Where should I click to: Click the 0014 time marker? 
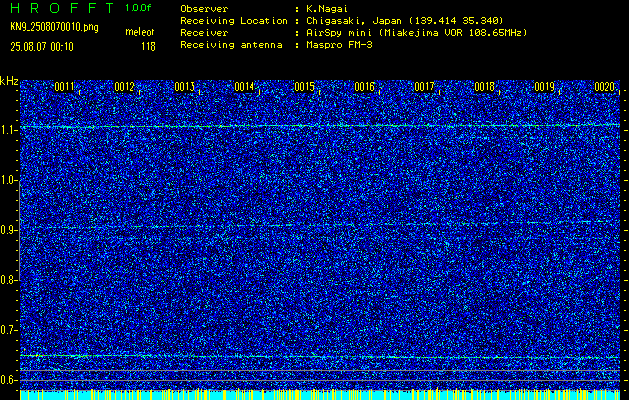244,87
